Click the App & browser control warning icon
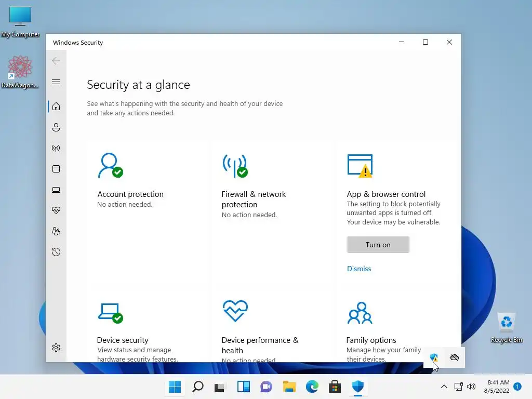The height and width of the screenshot is (399, 532). coord(360,166)
